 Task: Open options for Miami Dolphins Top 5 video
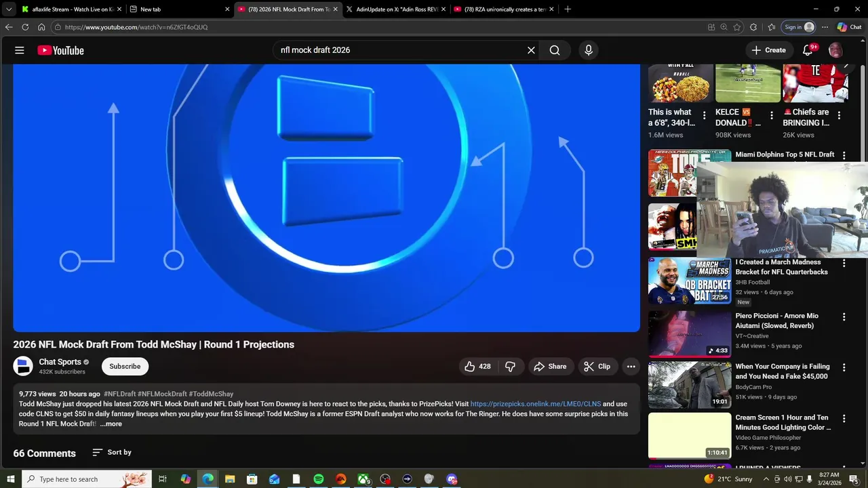point(844,155)
